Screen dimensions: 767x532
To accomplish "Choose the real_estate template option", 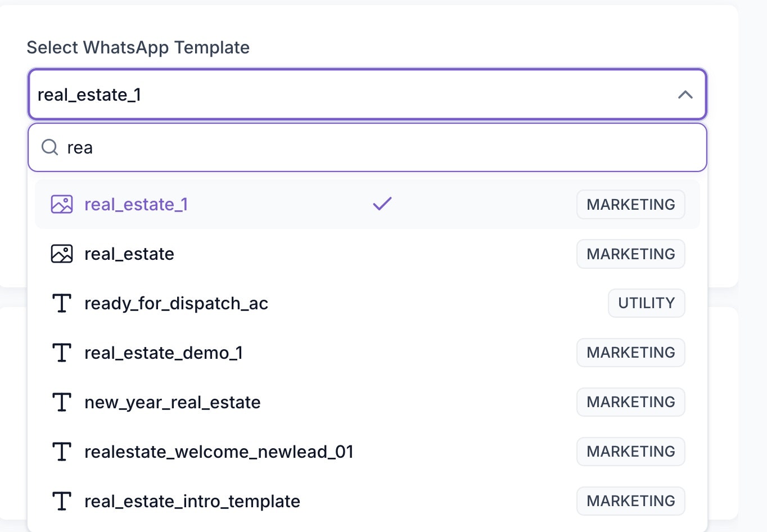I will click(x=367, y=254).
